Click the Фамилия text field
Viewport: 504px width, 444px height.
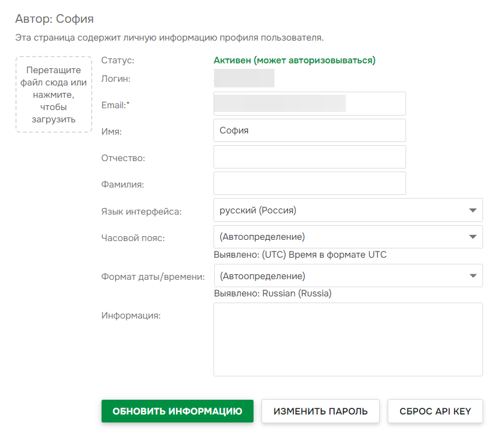pyautogui.click(x=310, y=183)
